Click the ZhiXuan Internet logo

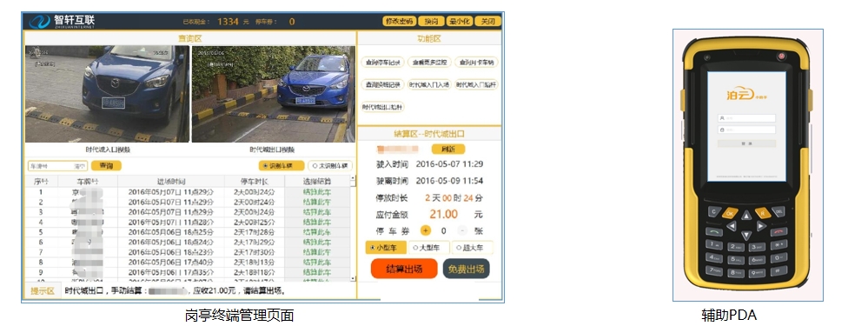coord(62,21)
